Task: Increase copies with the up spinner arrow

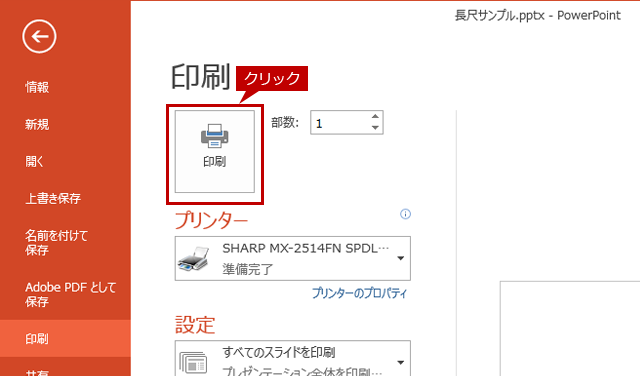Action: point(375,116)
